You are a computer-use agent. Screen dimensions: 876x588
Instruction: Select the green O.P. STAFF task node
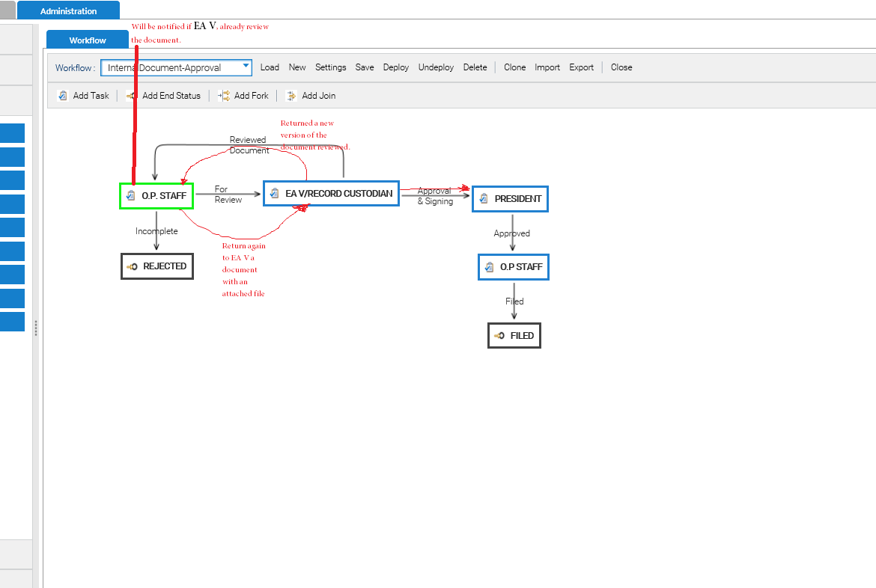[x=156, y=196]
